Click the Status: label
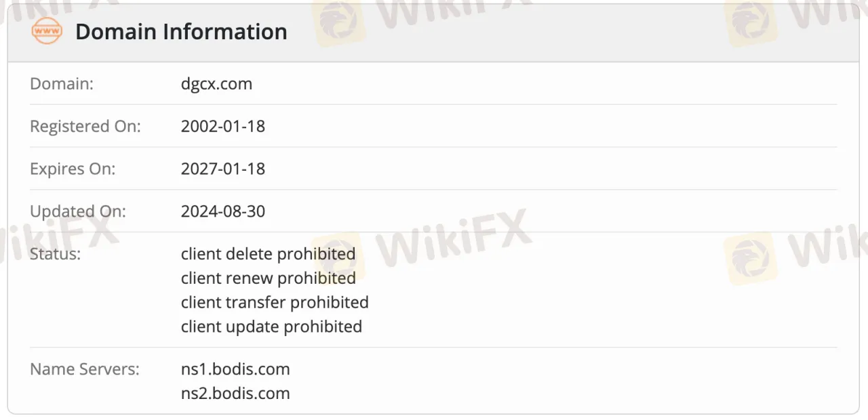 tap(55, 254)
